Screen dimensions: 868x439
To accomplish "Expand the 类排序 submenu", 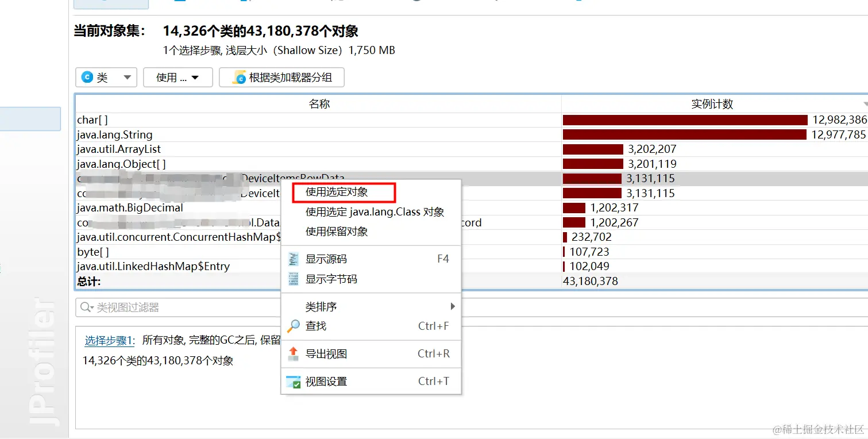I will point(371,307).
